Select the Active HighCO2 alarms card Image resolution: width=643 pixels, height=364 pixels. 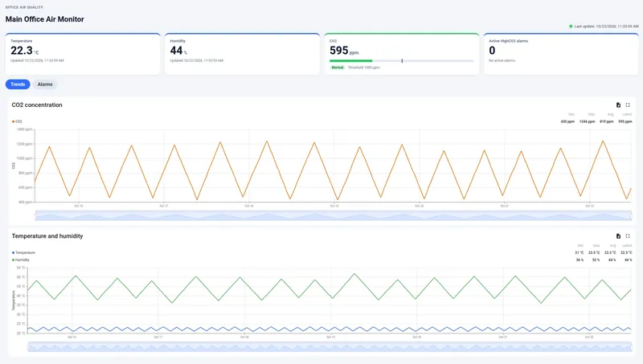click(561, 54)
